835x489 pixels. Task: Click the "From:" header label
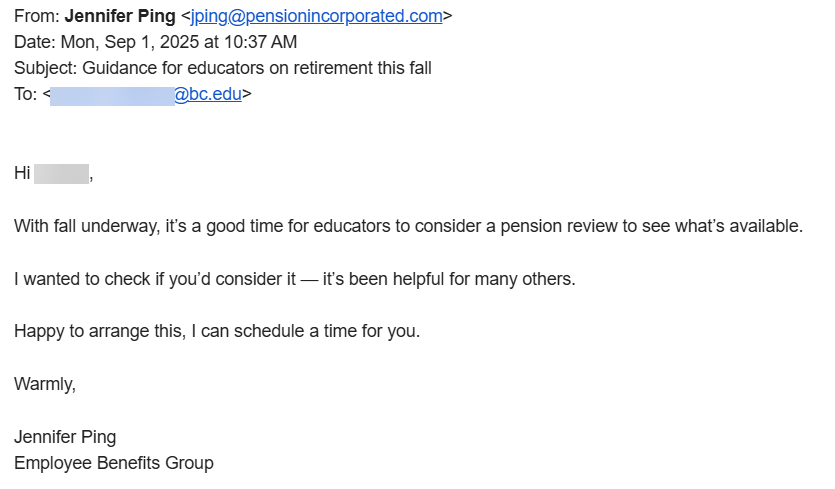pos(36,16)
